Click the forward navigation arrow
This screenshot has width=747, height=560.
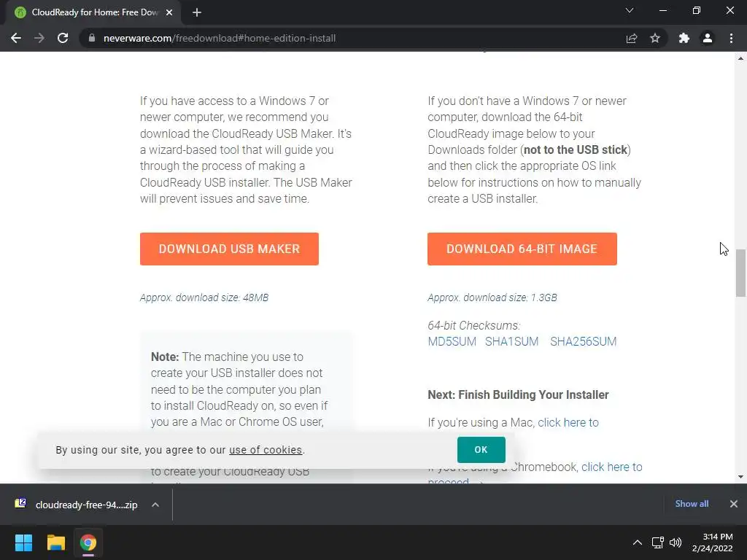coord(39,38)
